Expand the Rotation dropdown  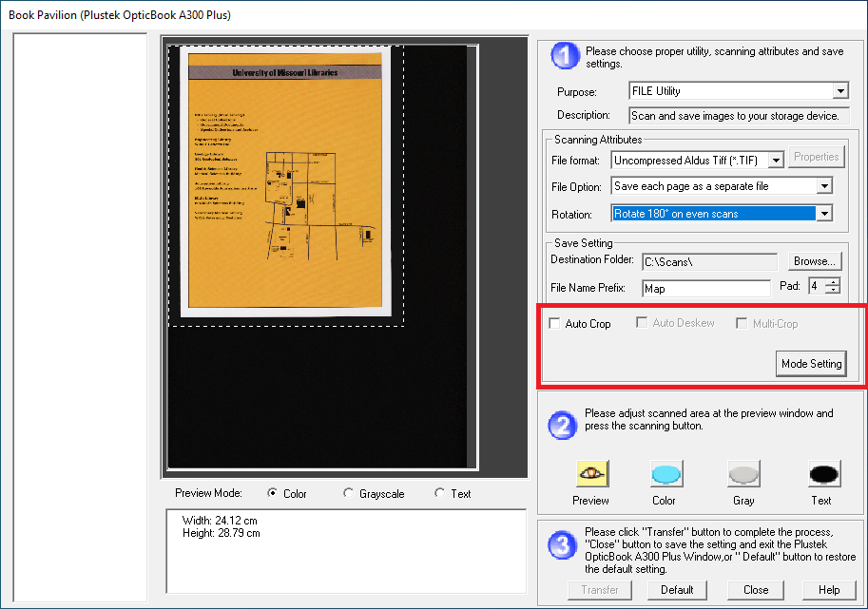(x=823, y=214)
